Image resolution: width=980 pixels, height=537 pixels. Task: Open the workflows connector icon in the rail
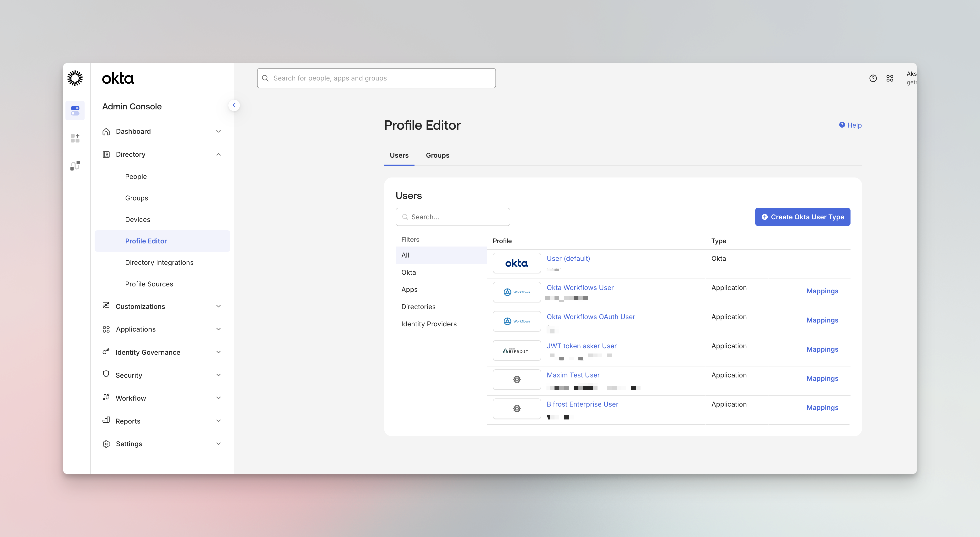point(75,166)
